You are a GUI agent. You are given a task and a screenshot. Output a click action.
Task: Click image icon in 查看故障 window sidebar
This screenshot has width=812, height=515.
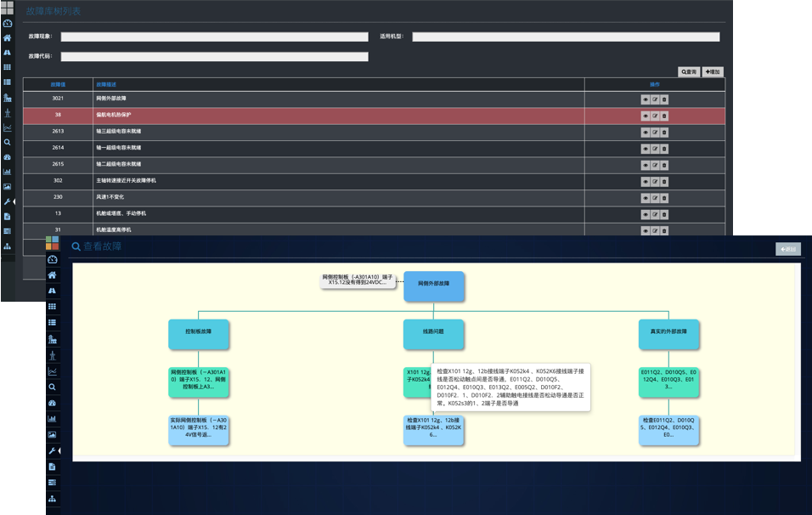point(53,435)
